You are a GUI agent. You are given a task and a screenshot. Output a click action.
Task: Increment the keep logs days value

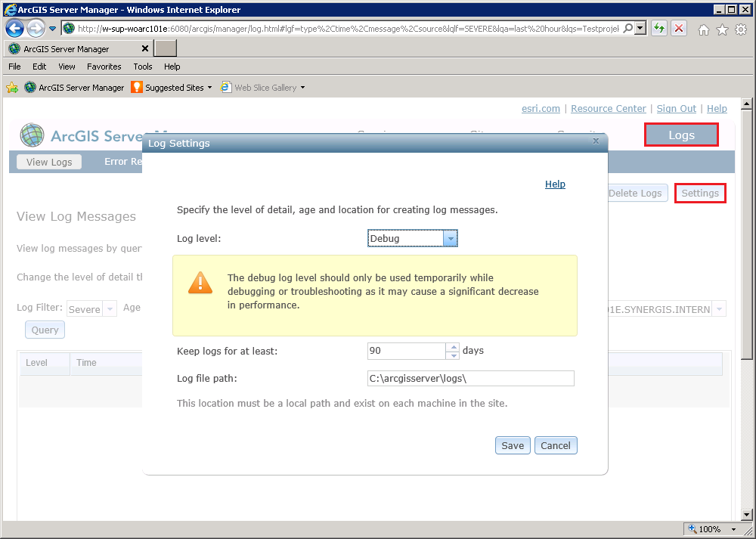click(452, 347)
